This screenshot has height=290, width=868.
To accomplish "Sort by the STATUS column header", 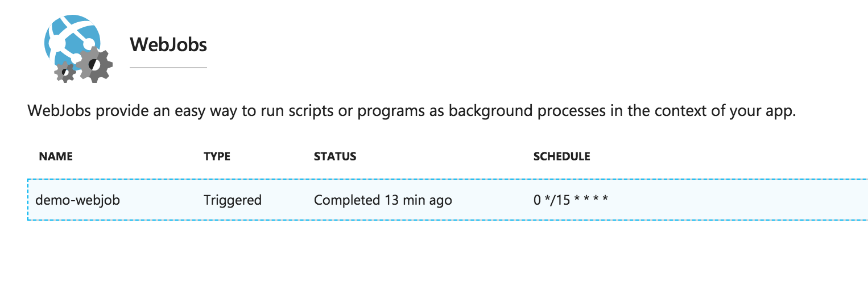I will click(335, 156).
